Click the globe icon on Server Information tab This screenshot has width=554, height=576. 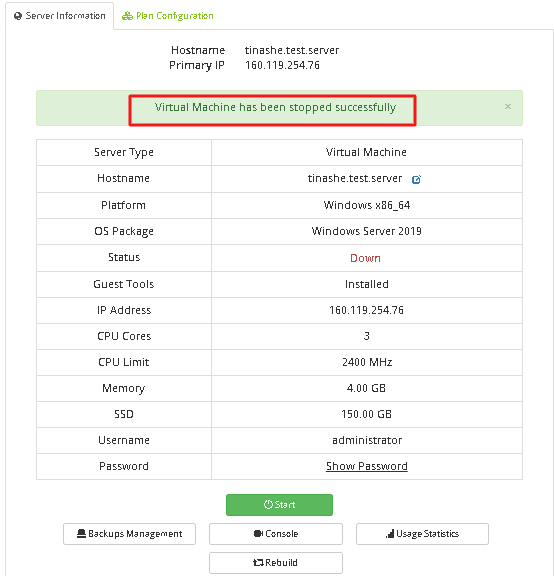coord(18,16)
